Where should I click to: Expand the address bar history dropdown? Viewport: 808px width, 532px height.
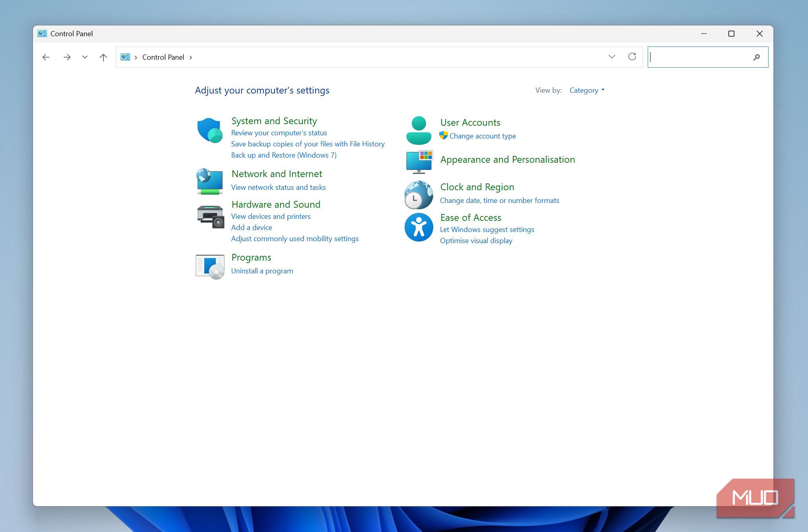click(x=612, y=57)
